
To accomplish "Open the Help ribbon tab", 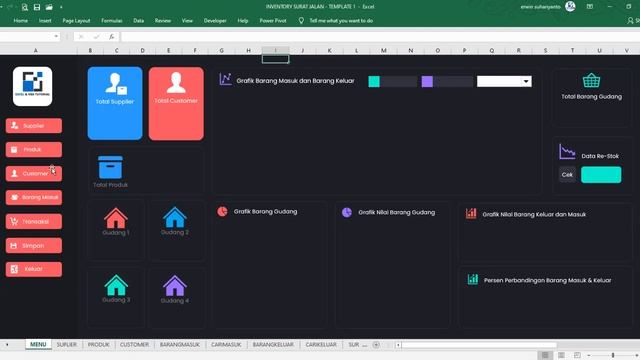I will [243, 20].
